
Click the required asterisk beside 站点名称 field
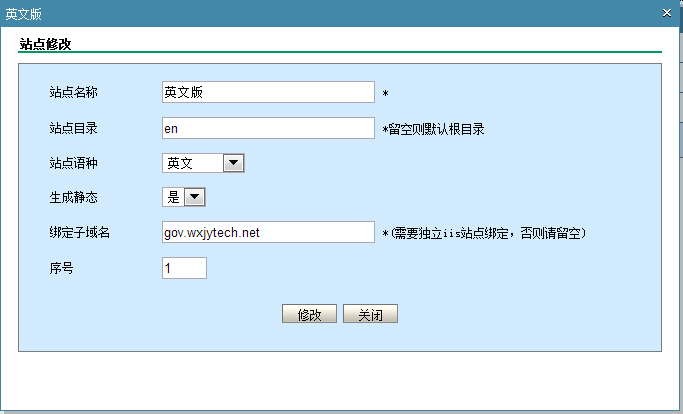[385, 95]
